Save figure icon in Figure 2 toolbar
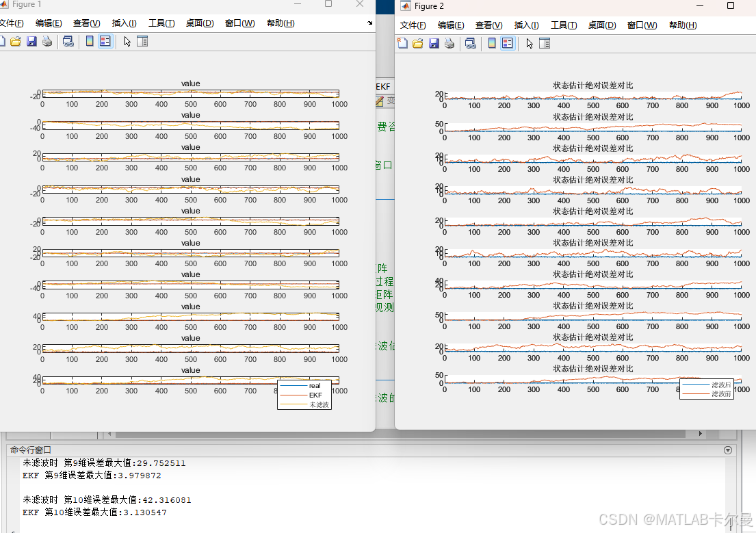This screenshot has width=756, height=533. pos(434,43)
